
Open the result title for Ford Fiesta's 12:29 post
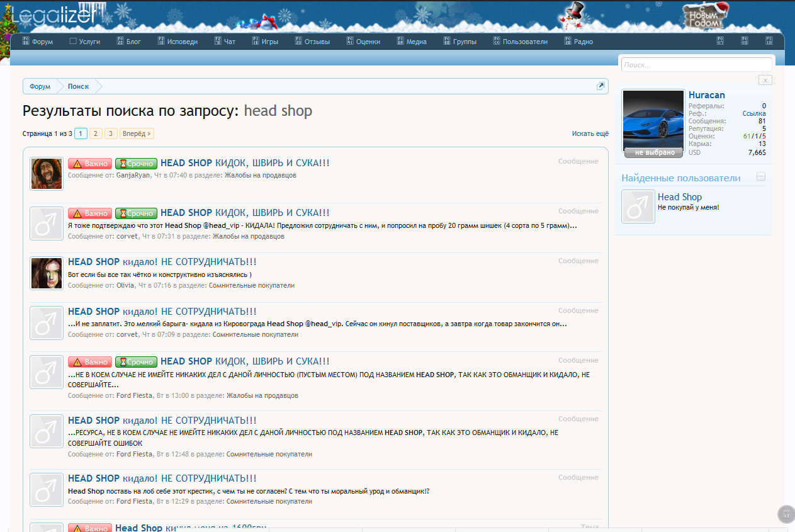(162, 478)
